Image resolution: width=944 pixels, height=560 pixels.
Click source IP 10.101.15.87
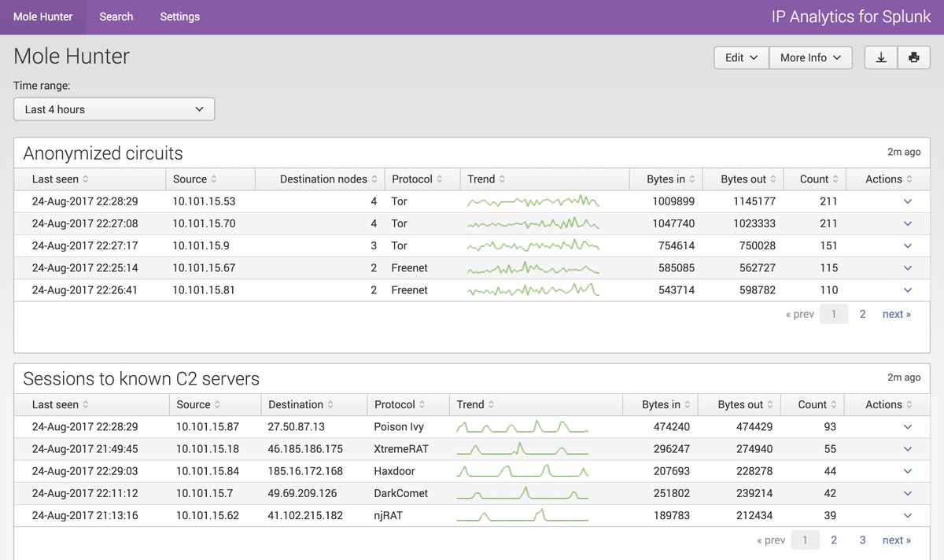(208, 426)
